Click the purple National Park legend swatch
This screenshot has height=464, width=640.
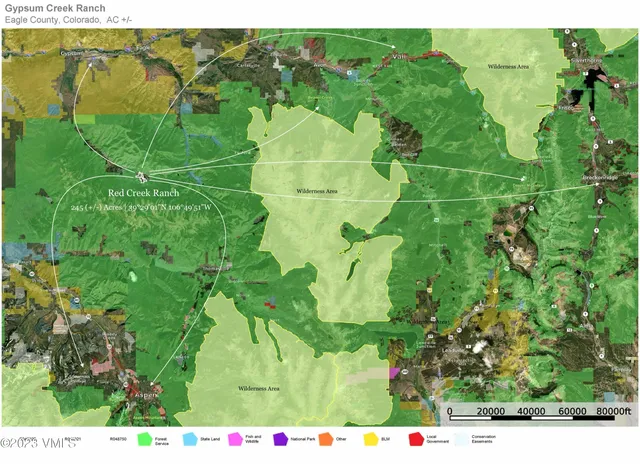(x=280, y=438)
